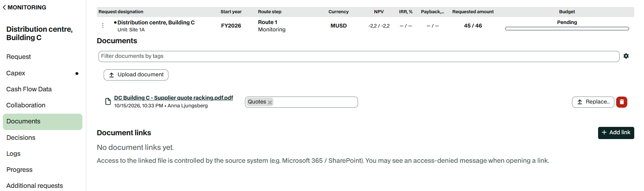Image resolution: width=644 pixels, height=191 pixels.
Task: Click the Budget column header
Action: click(567, 12)
